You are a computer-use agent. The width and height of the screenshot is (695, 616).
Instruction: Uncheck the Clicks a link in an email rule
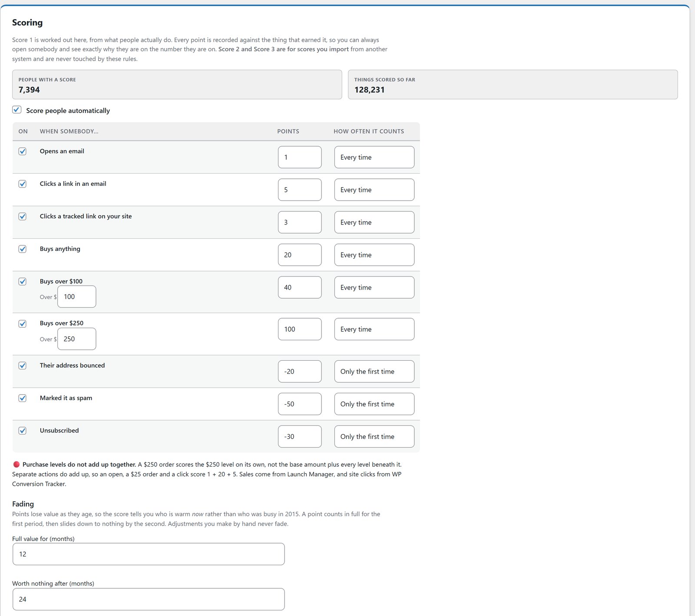[x=23, y=184]
